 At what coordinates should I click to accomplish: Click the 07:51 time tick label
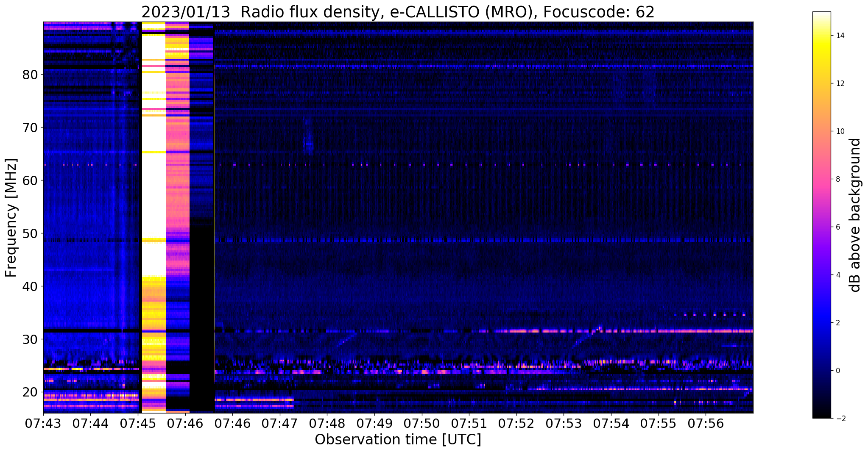469,423
